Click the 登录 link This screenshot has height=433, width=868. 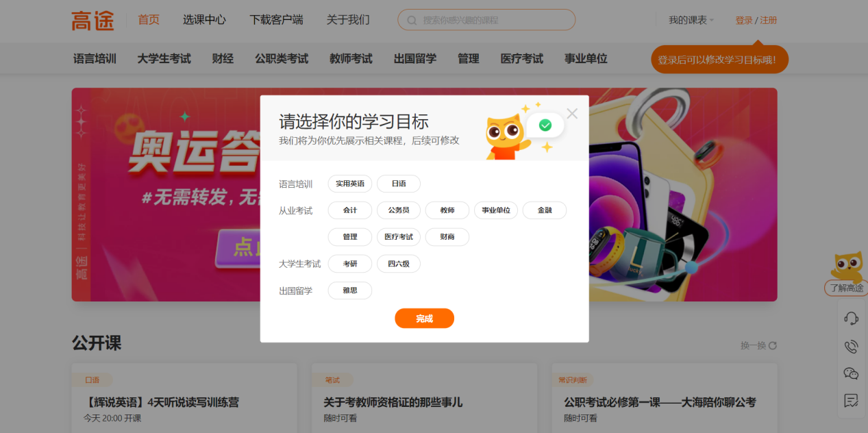tap(743, 21)
